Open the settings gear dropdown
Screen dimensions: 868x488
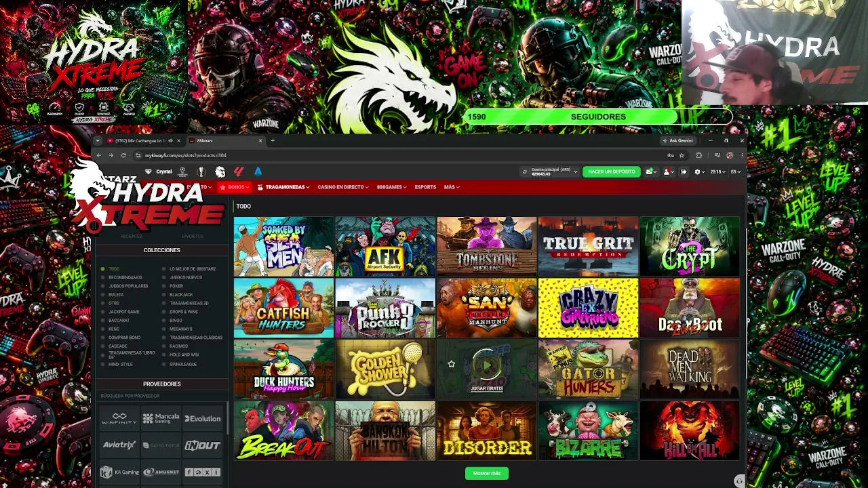(698, 171)
